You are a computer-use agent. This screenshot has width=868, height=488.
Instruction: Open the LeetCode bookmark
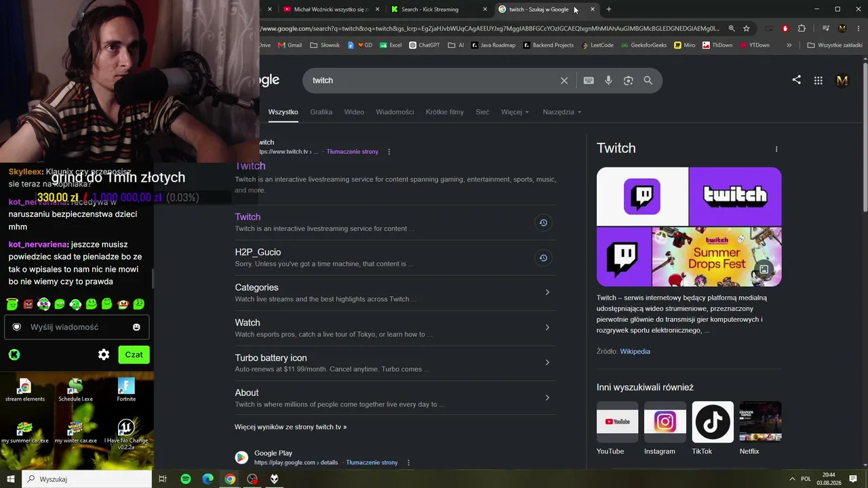click(x=598, y=45)
